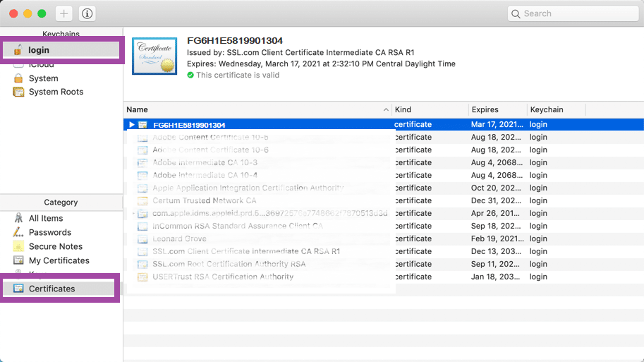644x362 pixels.
Task: Click the Expires Wednesday March 17 text
Action: 321,64
